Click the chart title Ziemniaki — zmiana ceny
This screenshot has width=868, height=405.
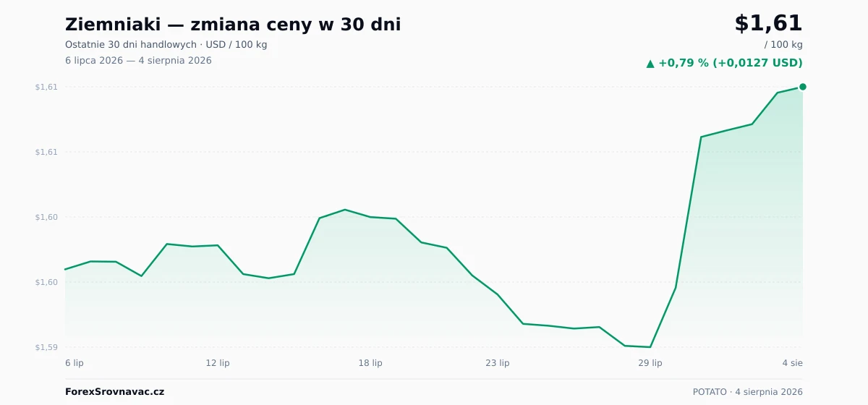233,25
